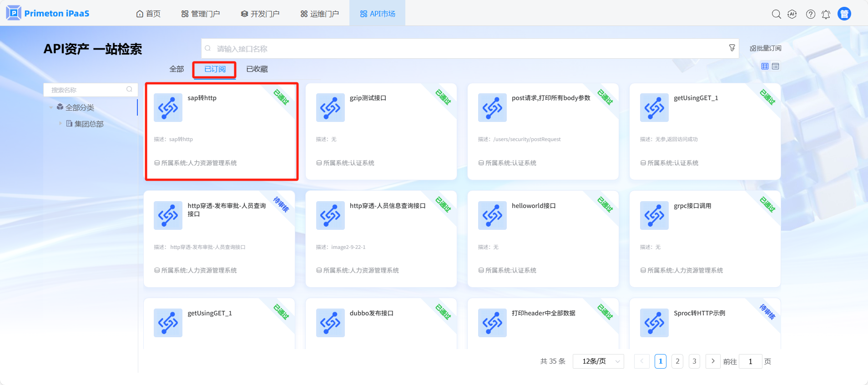This screenshot has height=385, width=868.
Task: Switch to card grid view
Action: (x=765, y=66)
